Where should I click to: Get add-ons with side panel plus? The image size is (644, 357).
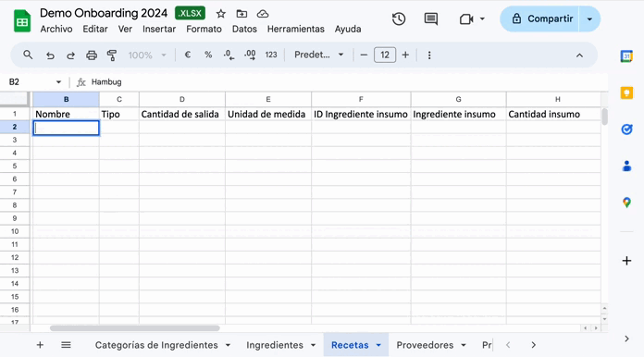pos(626,261)
